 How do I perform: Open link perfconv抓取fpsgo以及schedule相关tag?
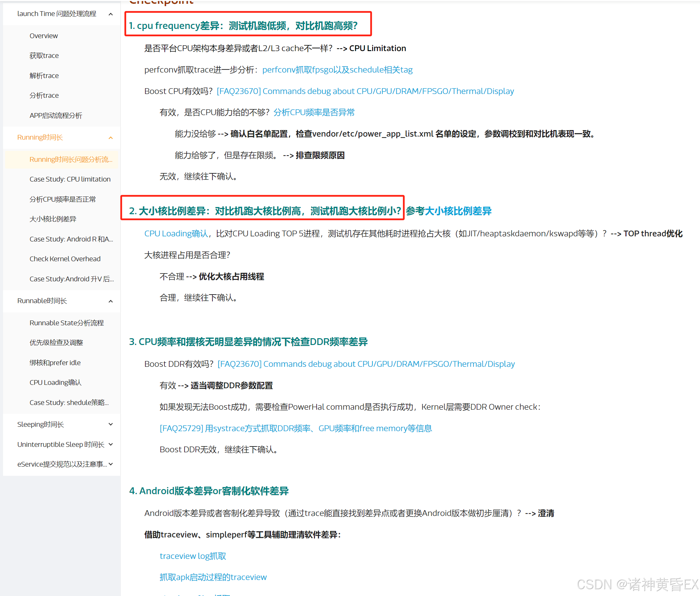point(337,70)
